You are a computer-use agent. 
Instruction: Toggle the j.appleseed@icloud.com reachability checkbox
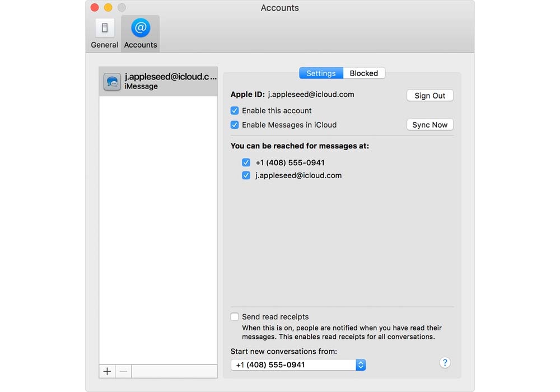point(246,175)
